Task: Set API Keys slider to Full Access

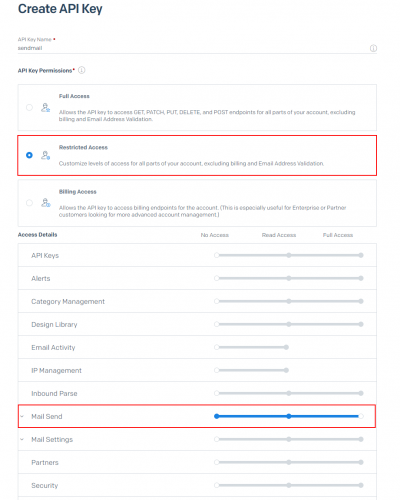Action: [x=361, y=255]
